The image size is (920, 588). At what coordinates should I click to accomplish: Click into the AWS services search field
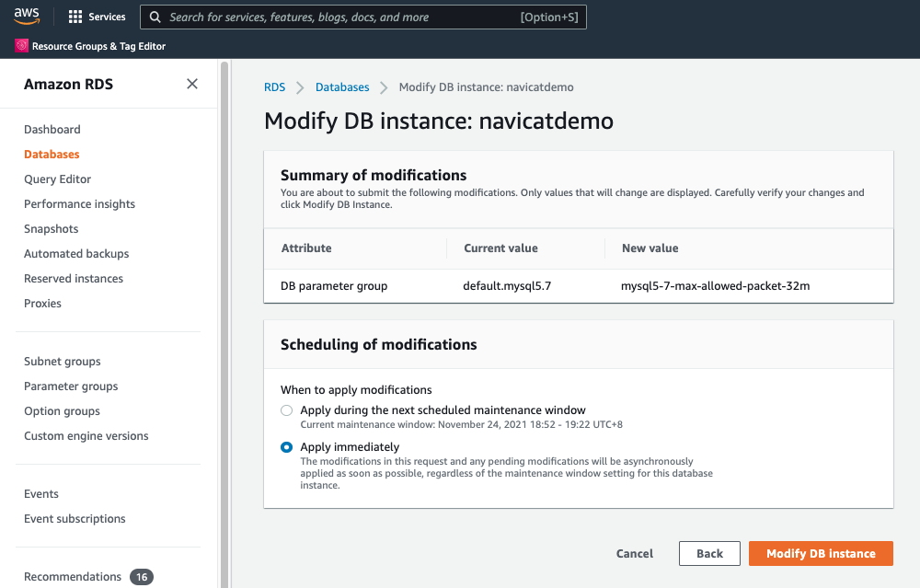pos(363,17)
